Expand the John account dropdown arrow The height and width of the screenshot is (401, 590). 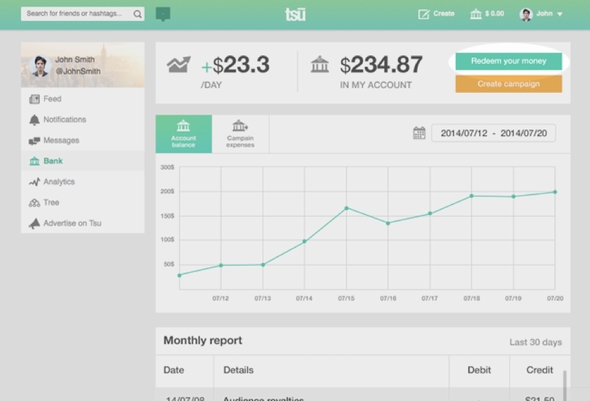click(x=560, y=14)
